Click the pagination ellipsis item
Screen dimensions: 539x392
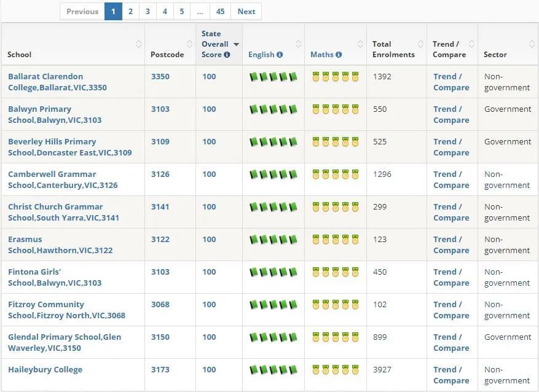[x=200, y=11]
